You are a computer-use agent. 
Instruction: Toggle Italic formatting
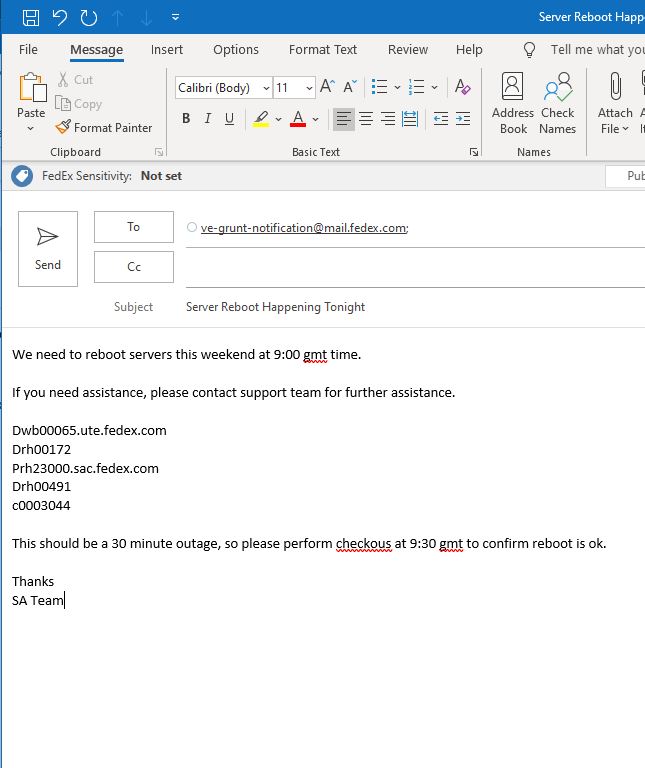(x=208, y=119)
